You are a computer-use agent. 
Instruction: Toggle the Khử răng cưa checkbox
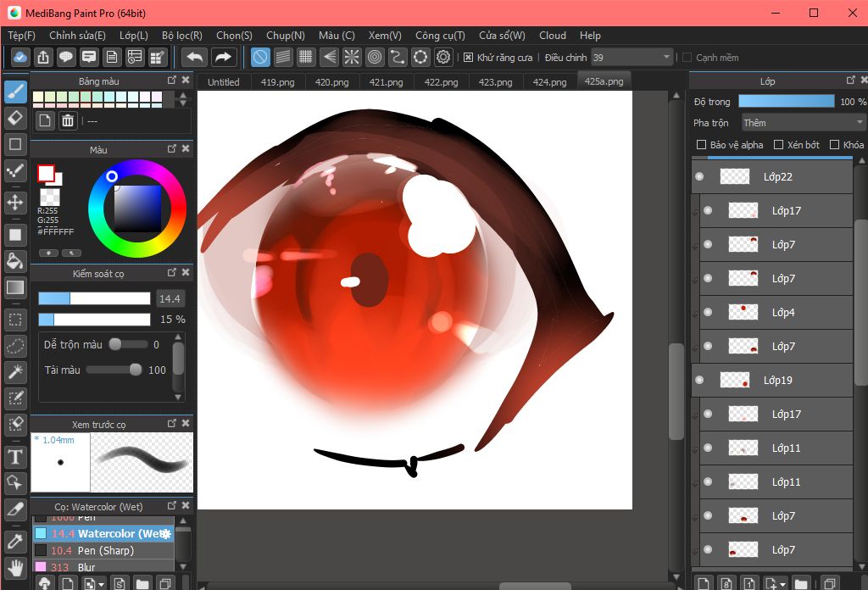pos(469,58)
